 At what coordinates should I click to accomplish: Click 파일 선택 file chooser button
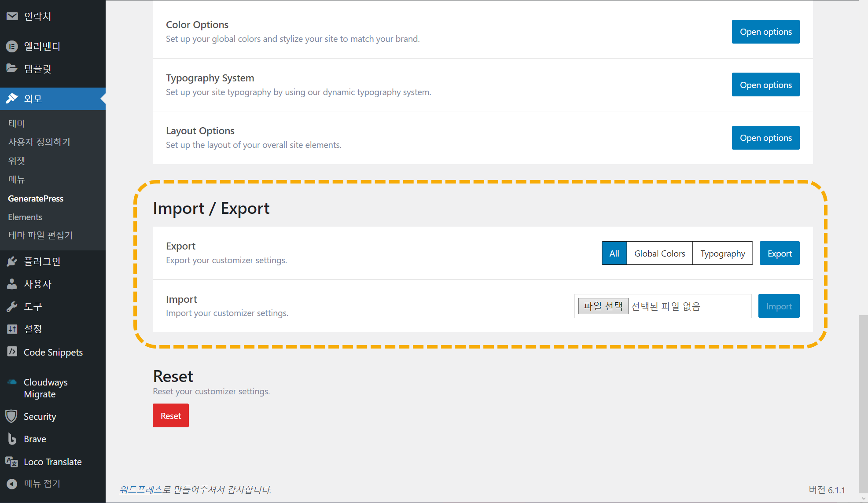tap(603, 306)
